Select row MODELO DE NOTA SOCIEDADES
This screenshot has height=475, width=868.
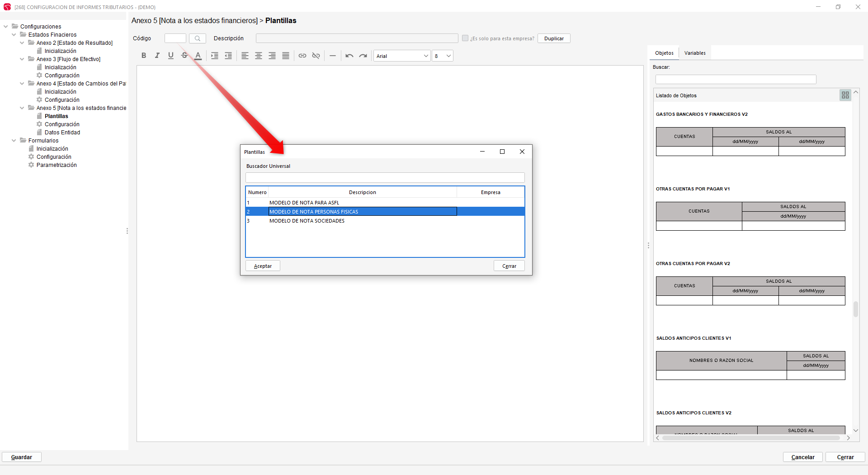click(307, 221)
